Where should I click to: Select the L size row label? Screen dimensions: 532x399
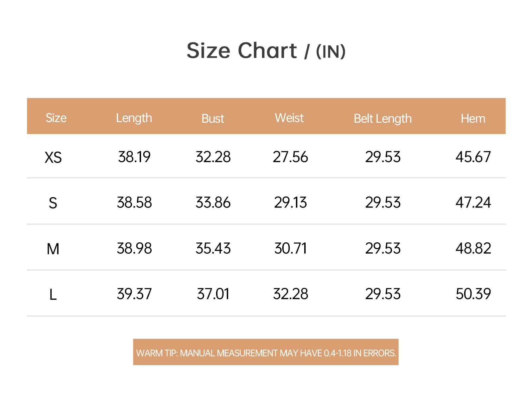53,295
